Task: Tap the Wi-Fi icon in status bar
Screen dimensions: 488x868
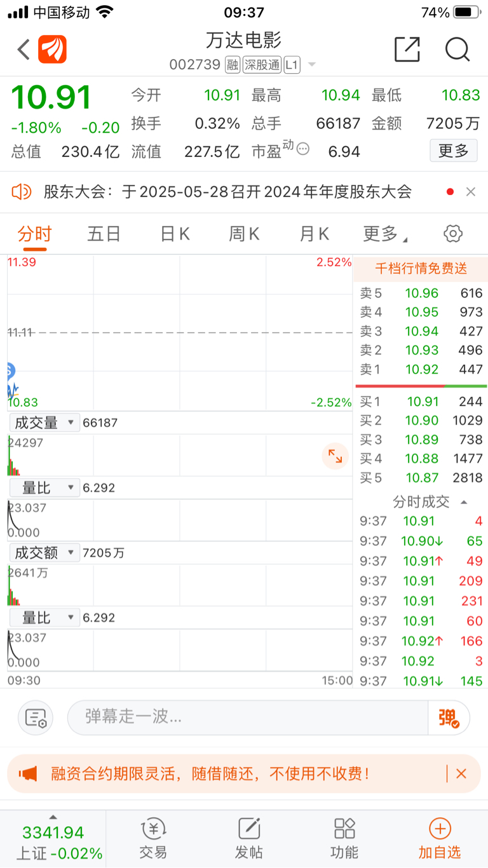Action: pos(105,11)
